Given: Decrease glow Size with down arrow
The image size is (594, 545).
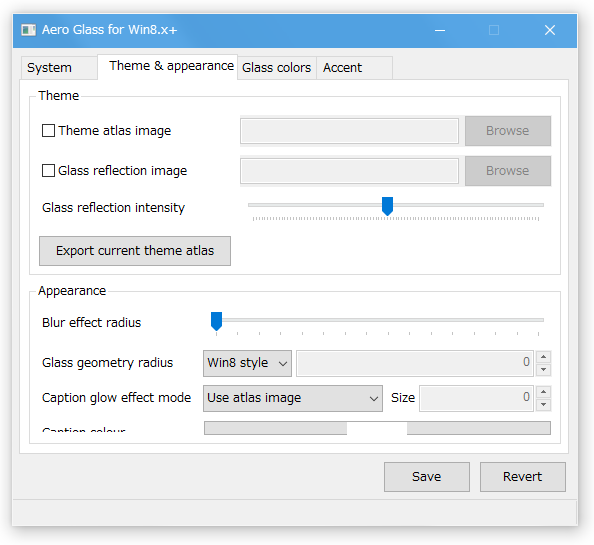Looking at the screenshot, I should (544, 404).
